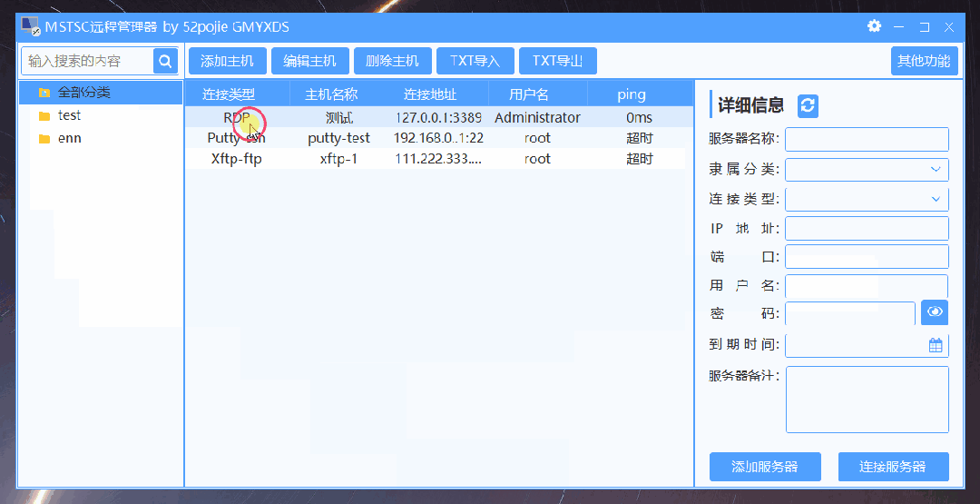Click the TXT导入 button
Image resolution: width=980 pixels, height=504 pixels.
pos(475,61)
